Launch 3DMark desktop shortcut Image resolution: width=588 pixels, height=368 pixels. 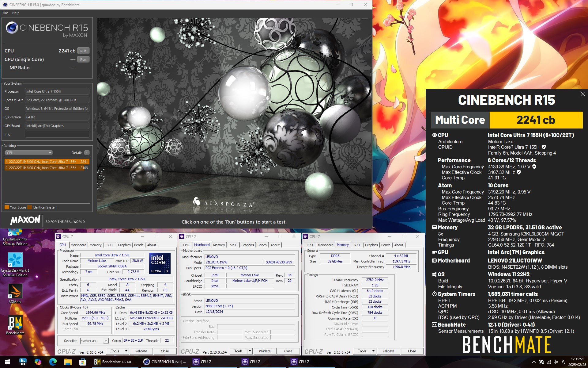pos(15,294)
